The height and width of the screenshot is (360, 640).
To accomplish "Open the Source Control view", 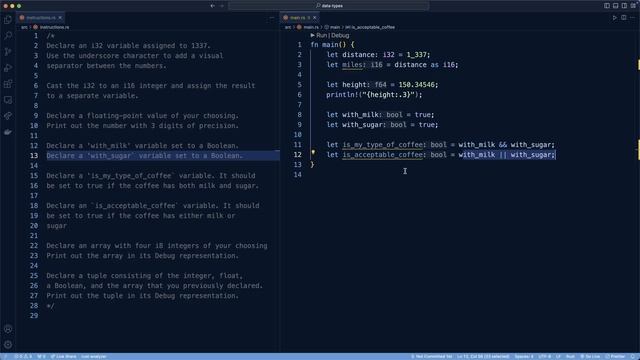I will [x=8, y=52].
